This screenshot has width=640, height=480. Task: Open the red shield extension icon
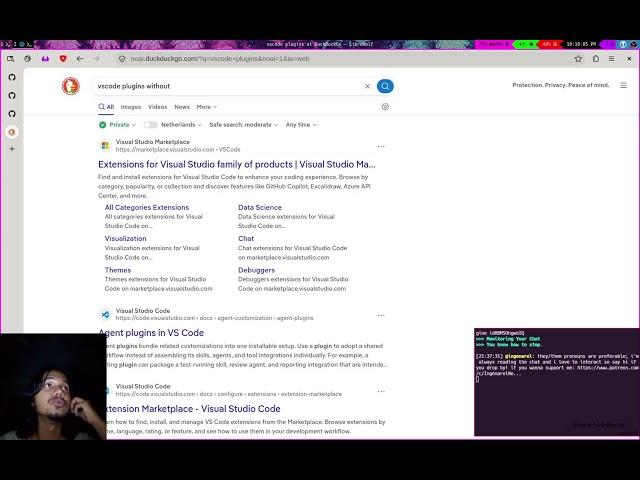[63, 59]
